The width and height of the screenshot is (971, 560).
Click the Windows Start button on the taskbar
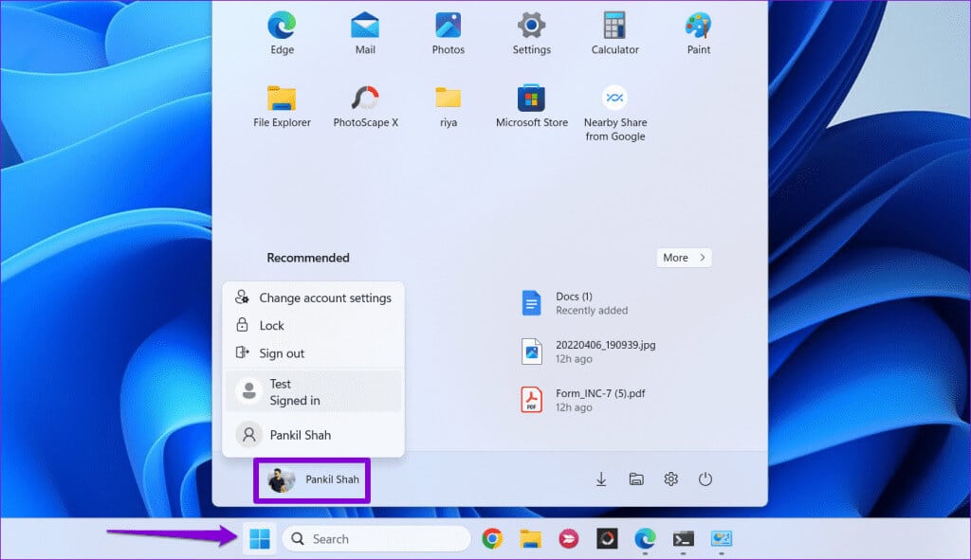(x=260, y=539)
